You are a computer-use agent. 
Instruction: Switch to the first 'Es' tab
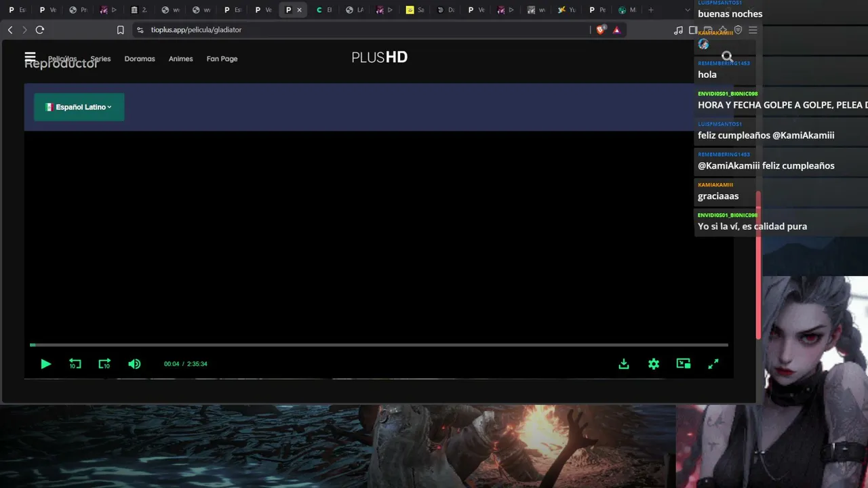[x=18, y=10]
